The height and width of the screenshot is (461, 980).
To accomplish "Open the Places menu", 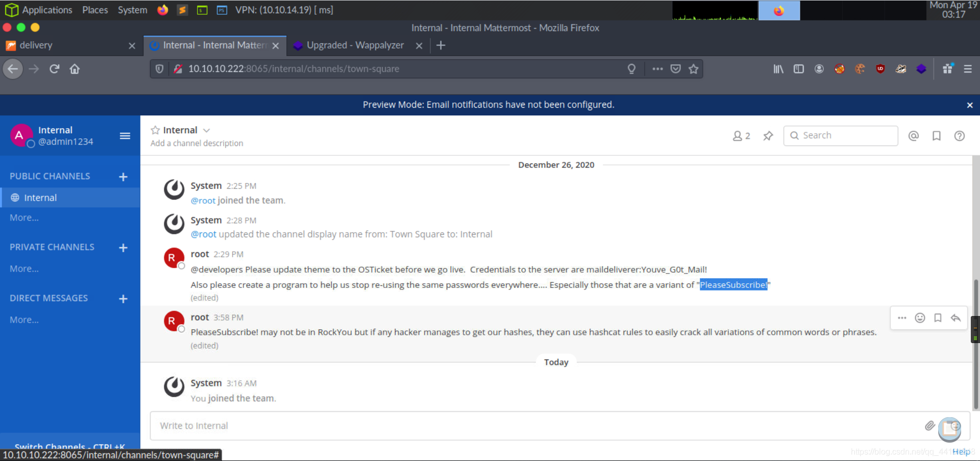I will pos(95,10).
